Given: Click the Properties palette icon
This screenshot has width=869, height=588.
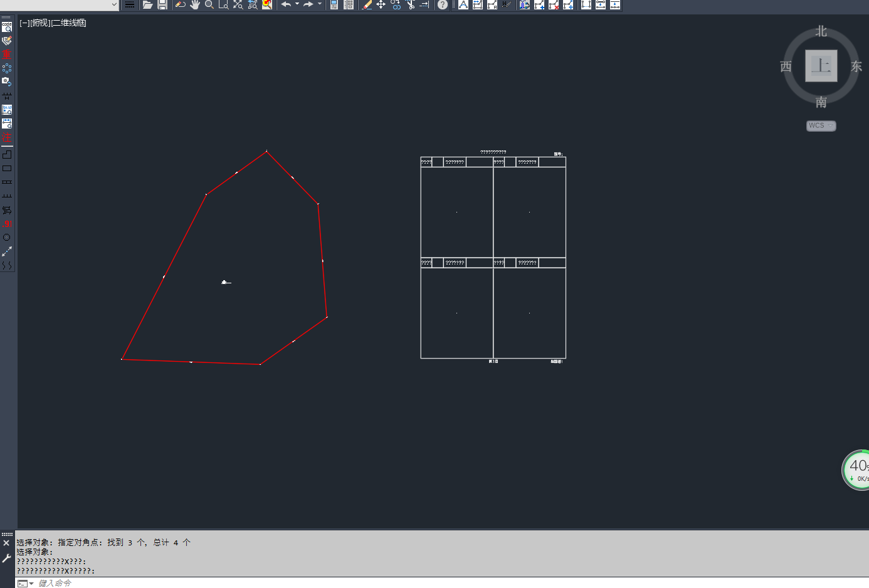Looking at the screenshot, I should tap(334, 4).
